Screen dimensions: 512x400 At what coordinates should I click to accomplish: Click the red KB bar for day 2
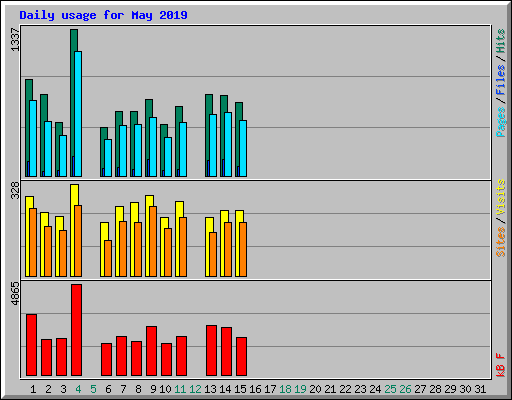point(46,358)
